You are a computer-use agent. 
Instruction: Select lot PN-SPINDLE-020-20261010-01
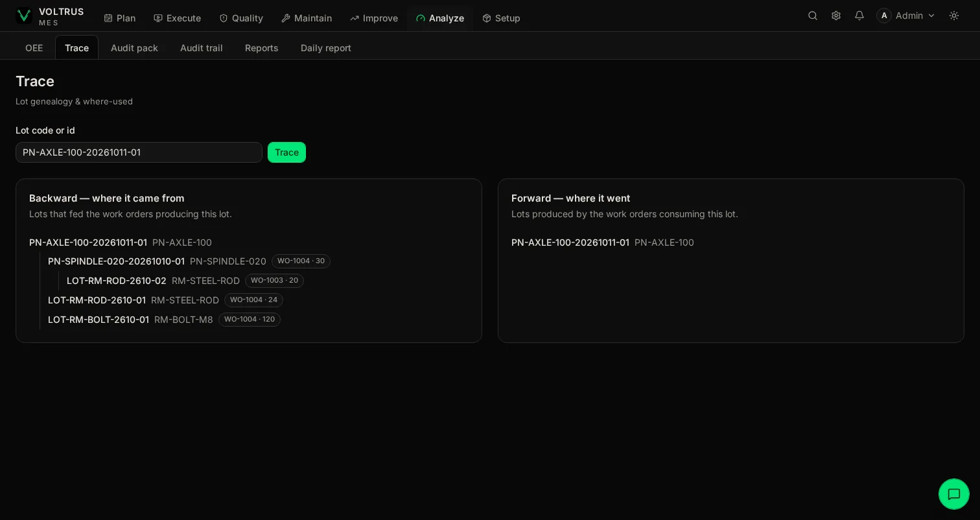[x=116, y=261]
